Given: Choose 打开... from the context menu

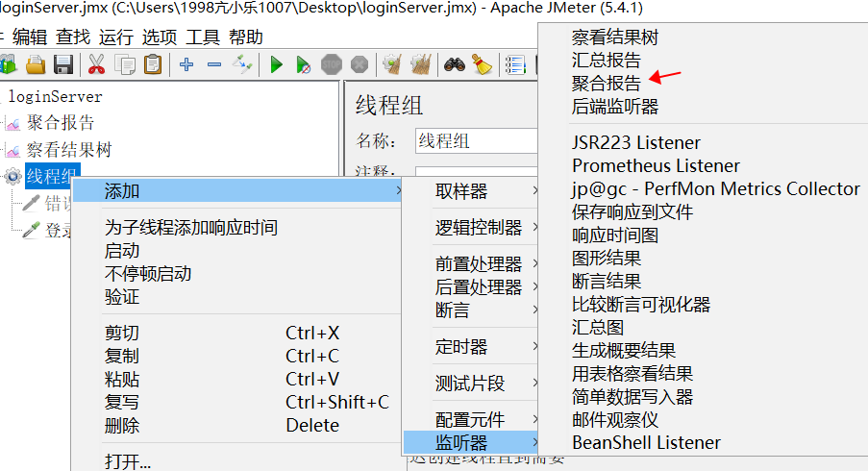Looking at the screenshot, I should click(128, 461).
